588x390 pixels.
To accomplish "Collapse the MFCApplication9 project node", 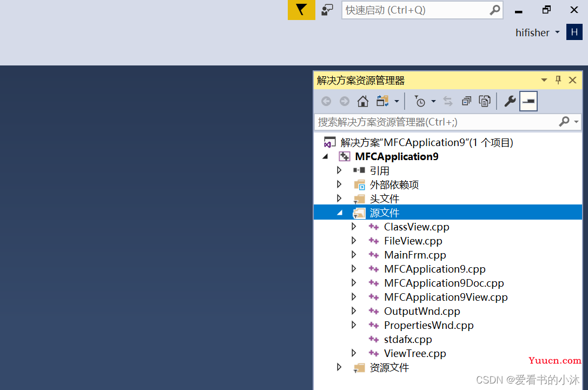I will tap(326, 157).
